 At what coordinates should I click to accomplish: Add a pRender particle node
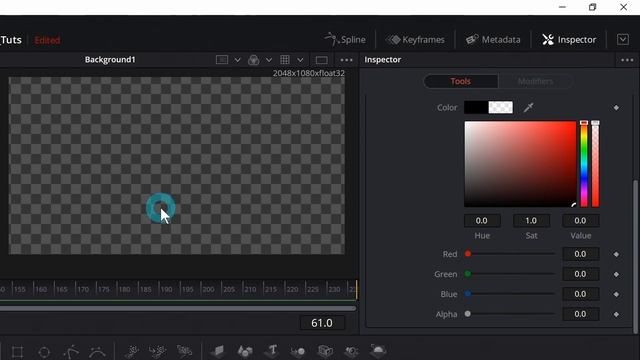(184, 351)
